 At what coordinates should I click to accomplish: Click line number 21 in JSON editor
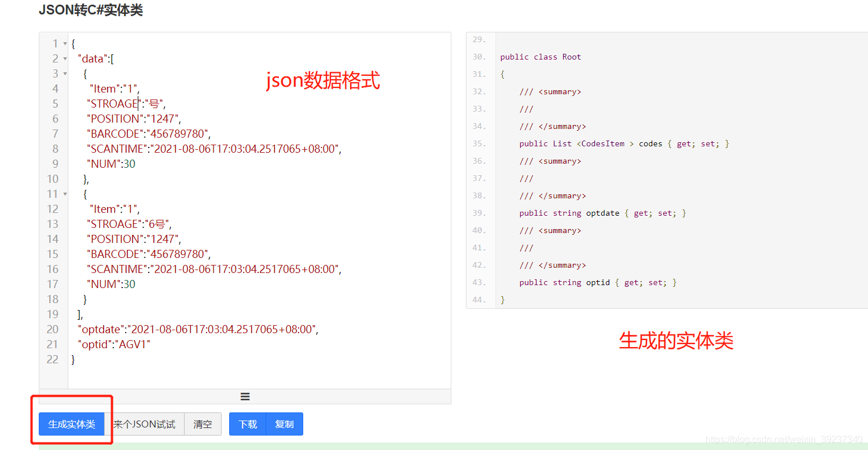52,344
